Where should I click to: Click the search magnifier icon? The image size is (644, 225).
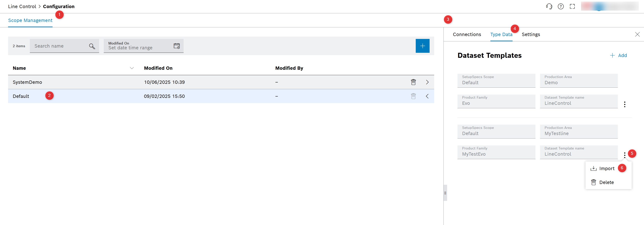point(92,46)
